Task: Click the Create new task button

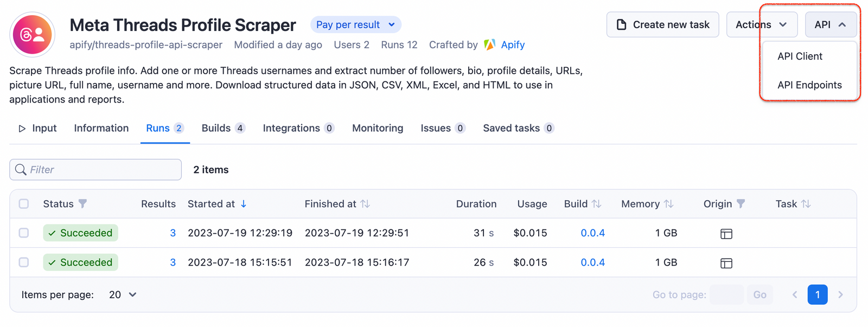Action: 662,24
